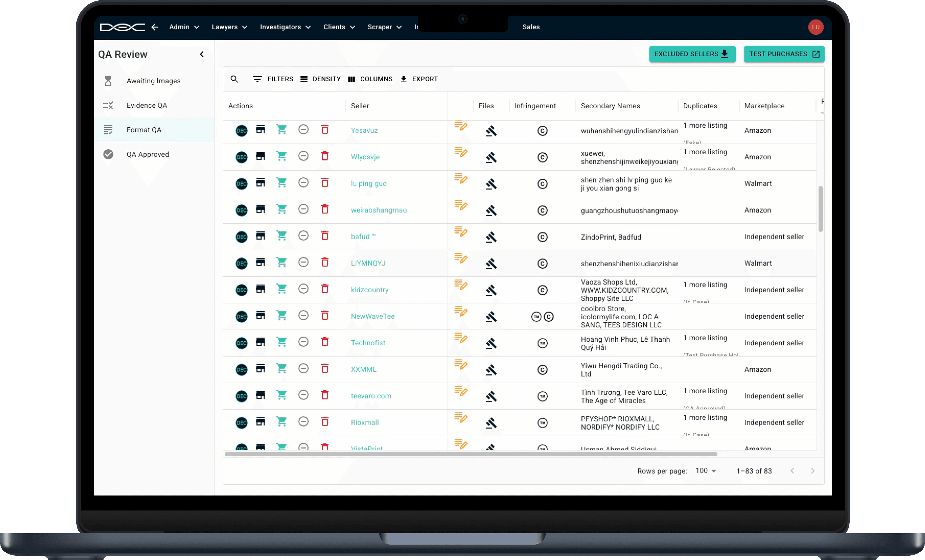
Task: Export the table data
Action: coord(419,79)
